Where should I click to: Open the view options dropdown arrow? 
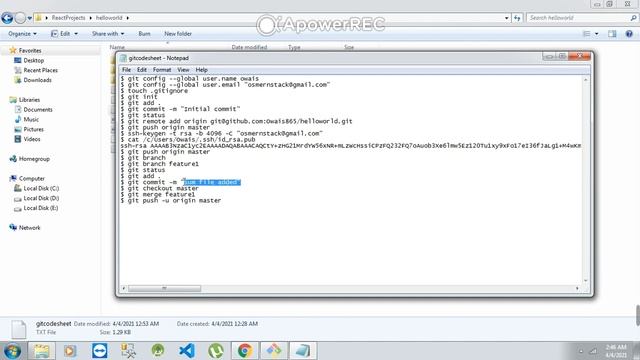[597, 34]
